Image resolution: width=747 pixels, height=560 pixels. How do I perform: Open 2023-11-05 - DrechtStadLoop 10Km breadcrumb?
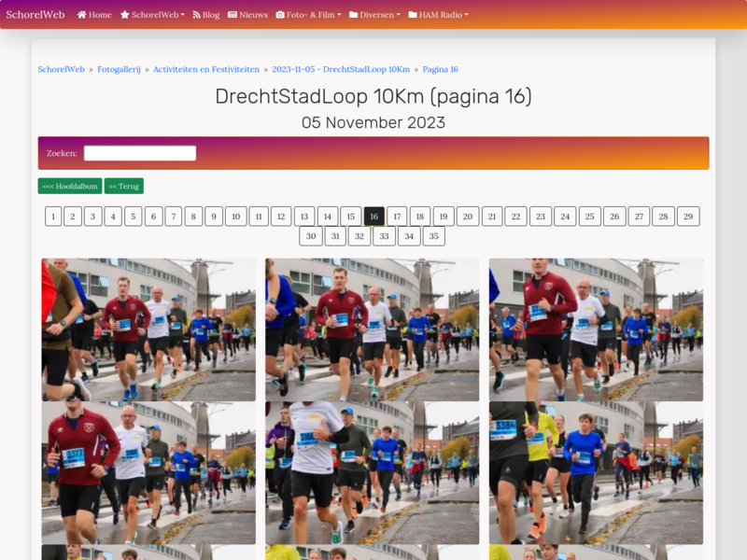(x=341, y=69)
